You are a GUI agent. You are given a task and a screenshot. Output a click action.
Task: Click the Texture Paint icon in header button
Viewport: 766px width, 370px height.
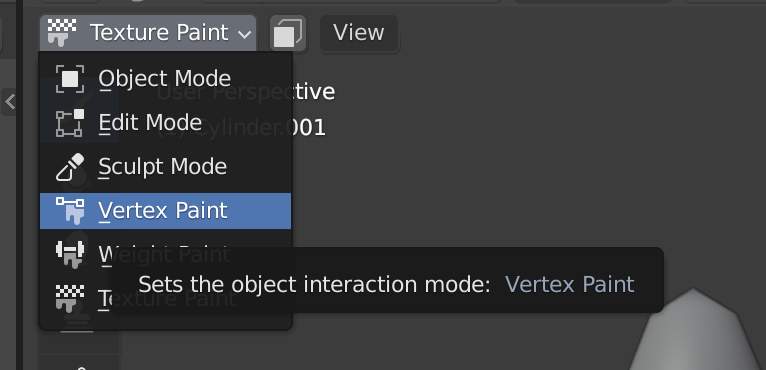62,33
